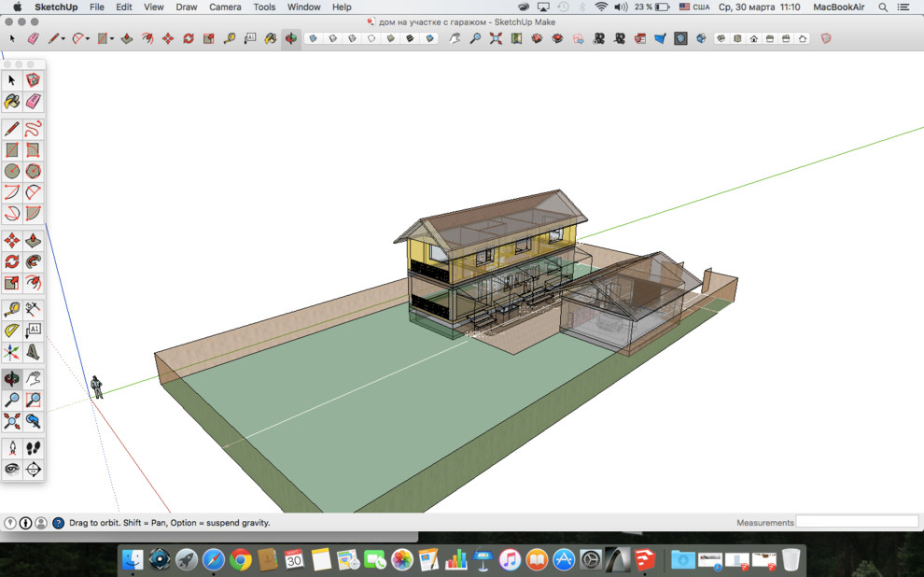The image size is (924, 577).
Task: Select the Walk tool footprints icon
Action: pyautogui.click(x=33, y=447)
